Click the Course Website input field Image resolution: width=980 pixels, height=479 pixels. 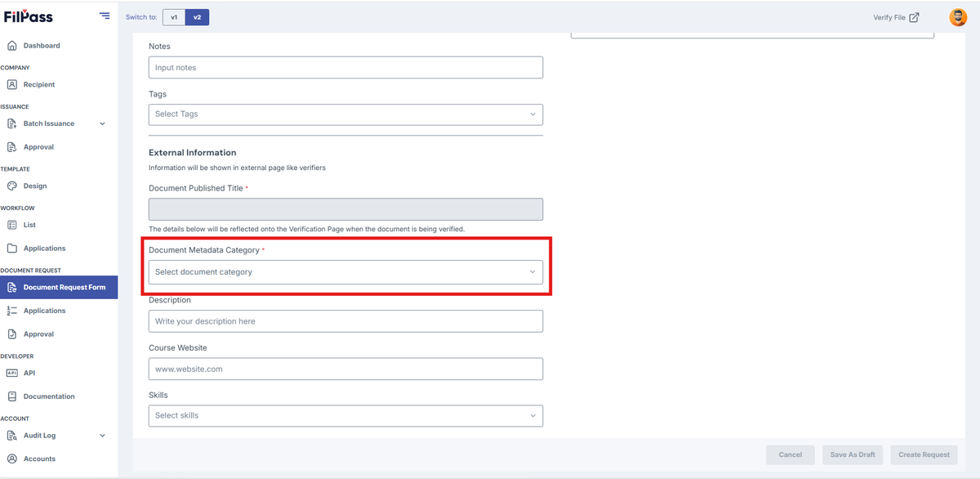pos(345,369)
